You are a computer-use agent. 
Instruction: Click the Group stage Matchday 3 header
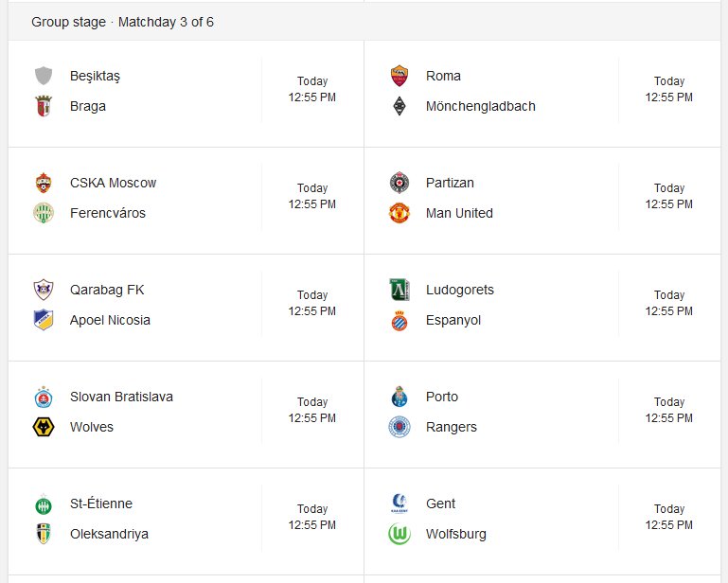(122, 23)
